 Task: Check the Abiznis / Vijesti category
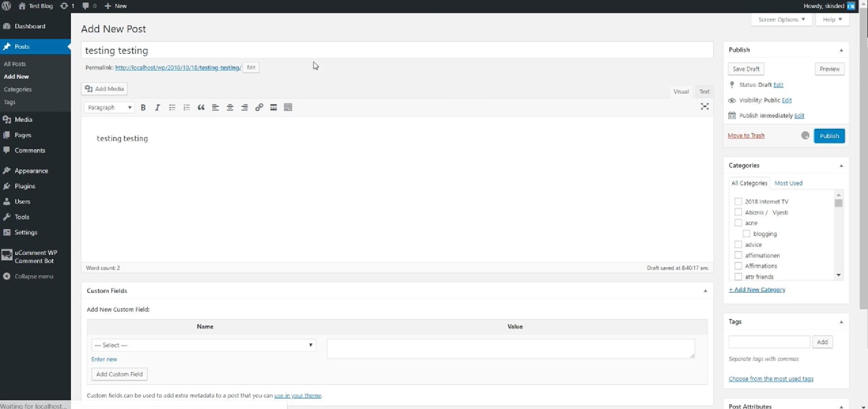738,212
